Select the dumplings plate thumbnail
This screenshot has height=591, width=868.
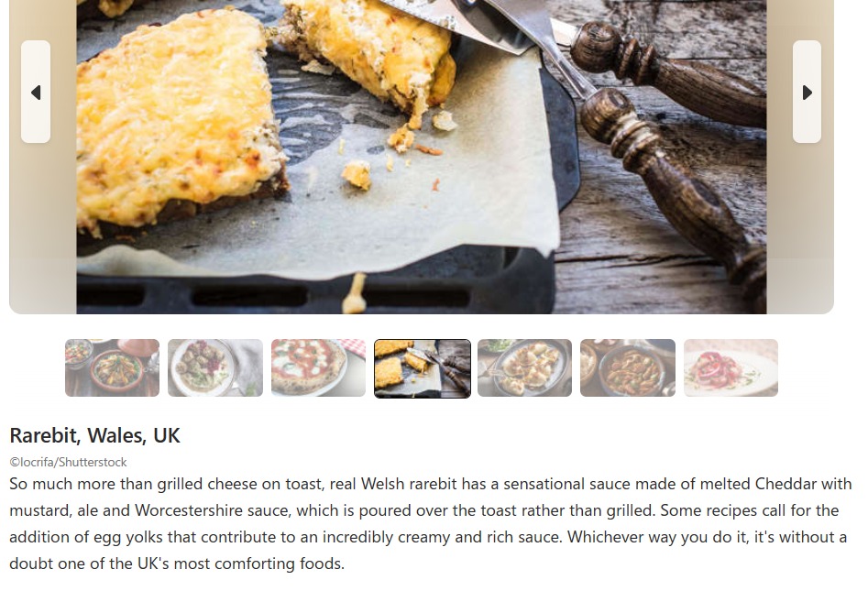pyautogui.click(x=525, y=368)
